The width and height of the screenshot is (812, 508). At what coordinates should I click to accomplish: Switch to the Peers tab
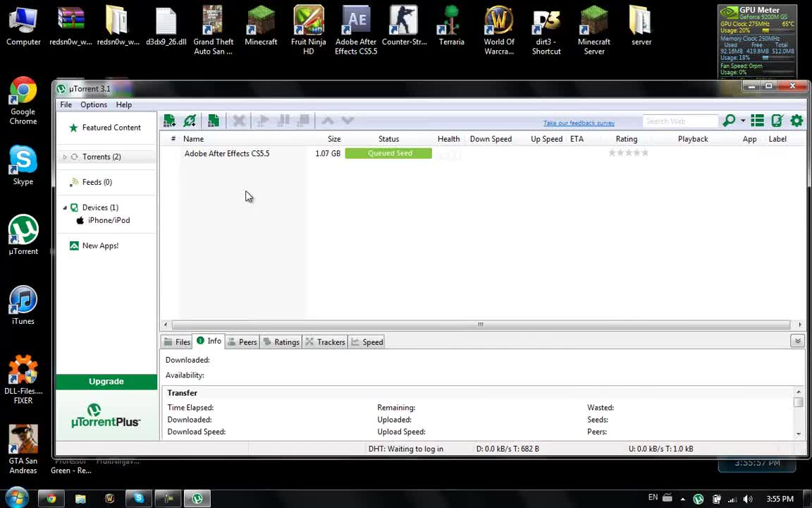(242, 342)
